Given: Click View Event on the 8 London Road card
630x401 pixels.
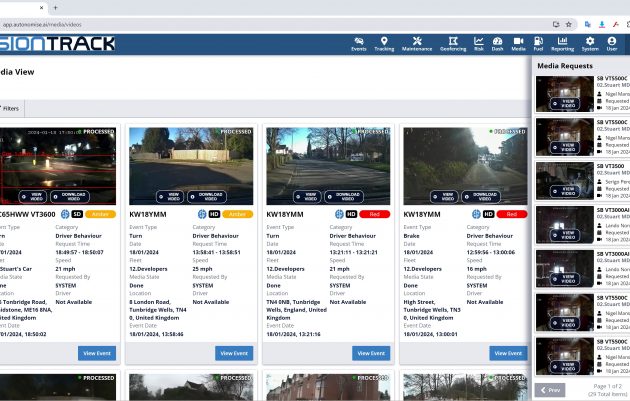Looking at the screenshot, I should (234, 353).
